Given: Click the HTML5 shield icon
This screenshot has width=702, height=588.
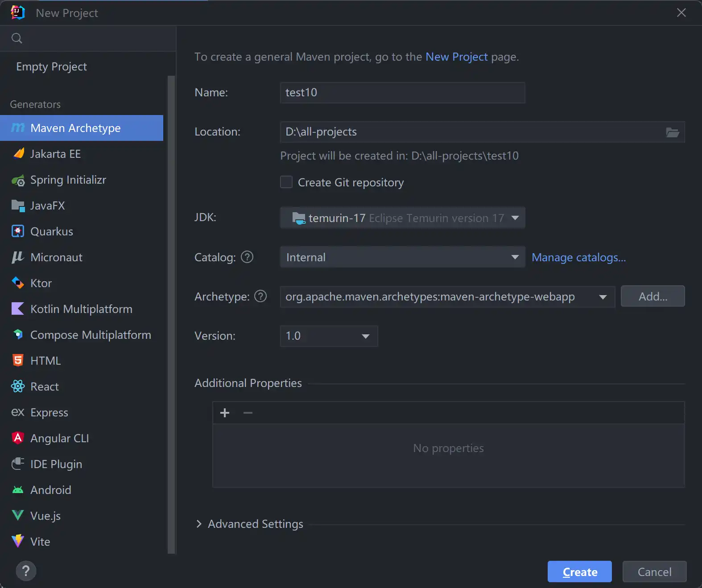Looking at the screenshot, I should (18, 360).
